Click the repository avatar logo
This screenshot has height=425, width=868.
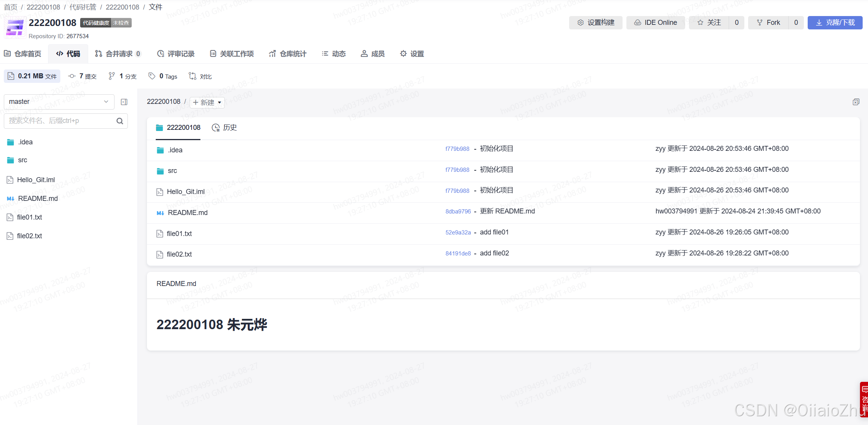(x=15, y=27)
